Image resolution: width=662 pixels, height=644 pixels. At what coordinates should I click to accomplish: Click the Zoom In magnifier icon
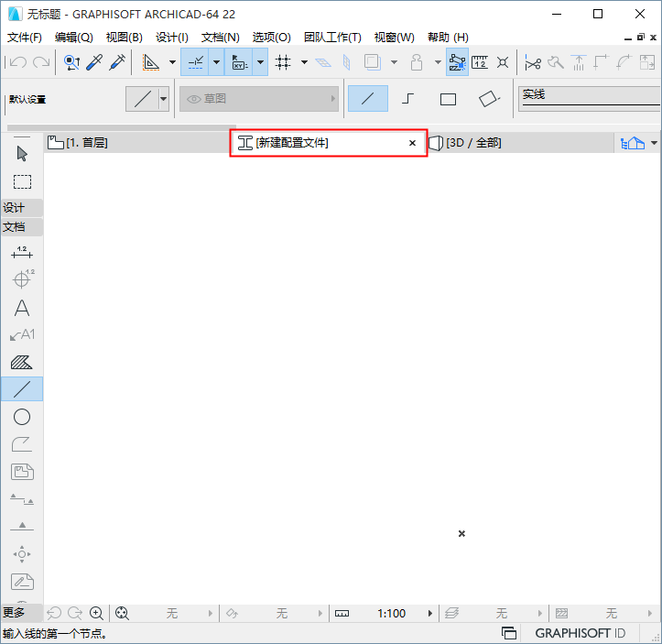(97, 613)
